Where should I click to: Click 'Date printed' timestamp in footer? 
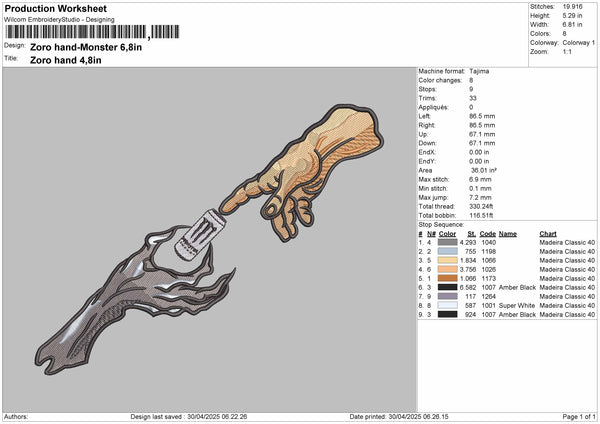399,417
